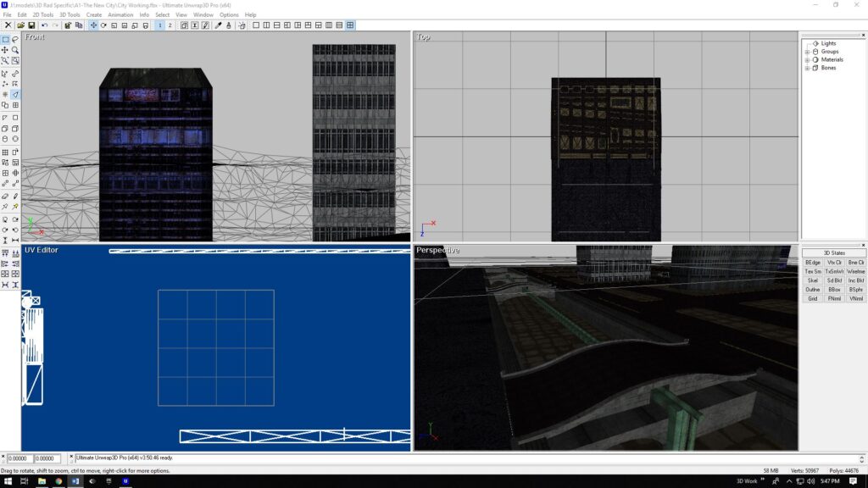Expand the Groups tree node
This screenshot has width=868, height=488.
click(807, 52)
